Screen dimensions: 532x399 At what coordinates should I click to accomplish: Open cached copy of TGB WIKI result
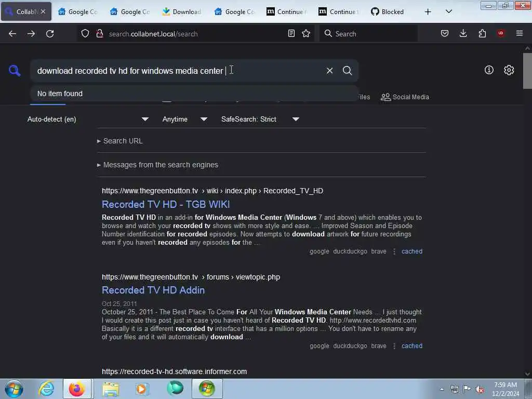click(412, 251)
